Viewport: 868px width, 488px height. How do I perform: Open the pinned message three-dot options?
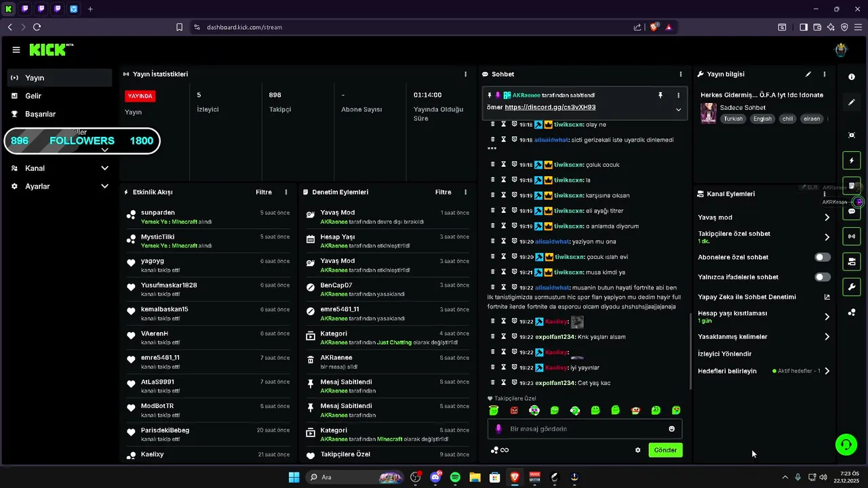(x=678, y=96)
